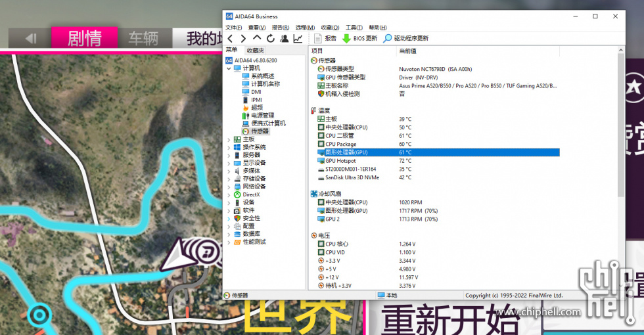Expand the DirectX tree node

229,195
